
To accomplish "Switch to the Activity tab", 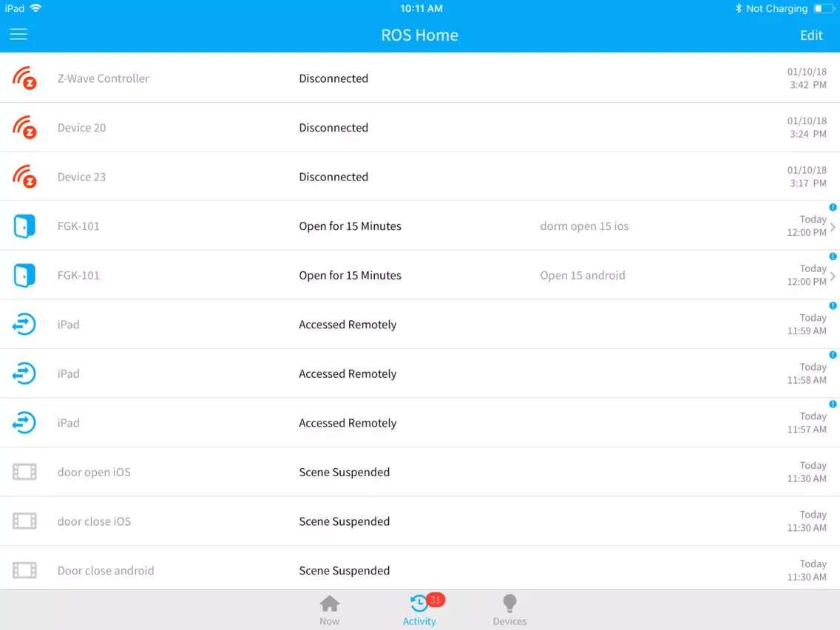I will [419, 610].
